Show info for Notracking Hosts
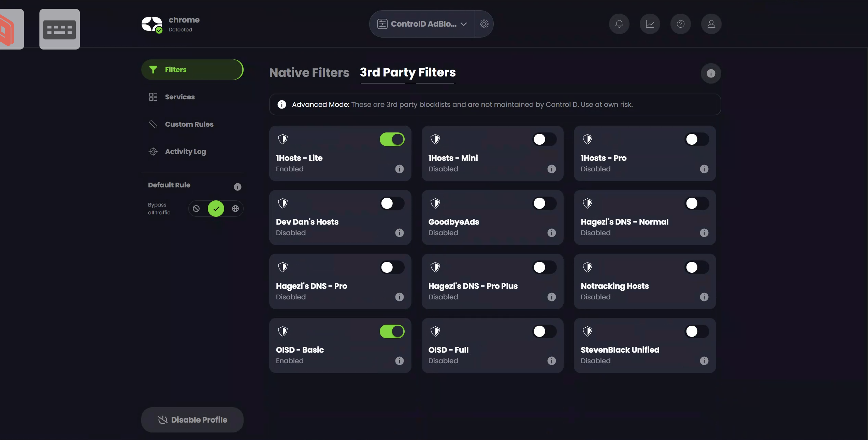The height and width of the screenshot is (440, 868). 704,297
